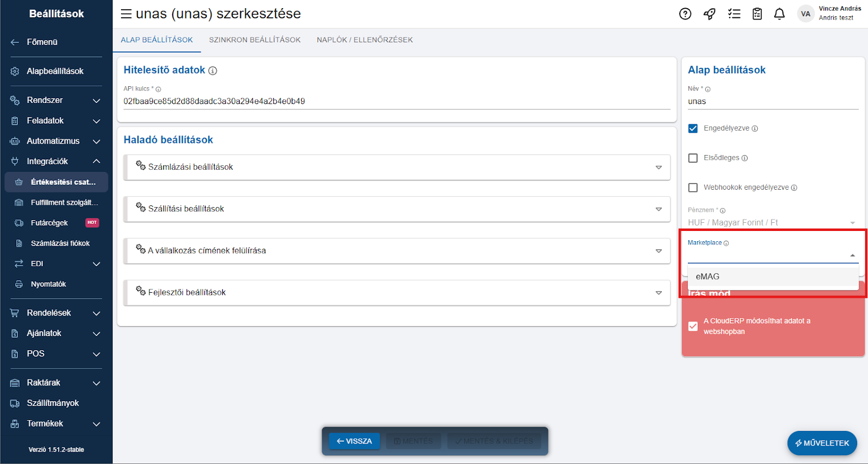The height and width of the screenshot is (464, 868).
Task: Switch to Naplók / Ellenőrzések tab
Action: pos(365,40)
